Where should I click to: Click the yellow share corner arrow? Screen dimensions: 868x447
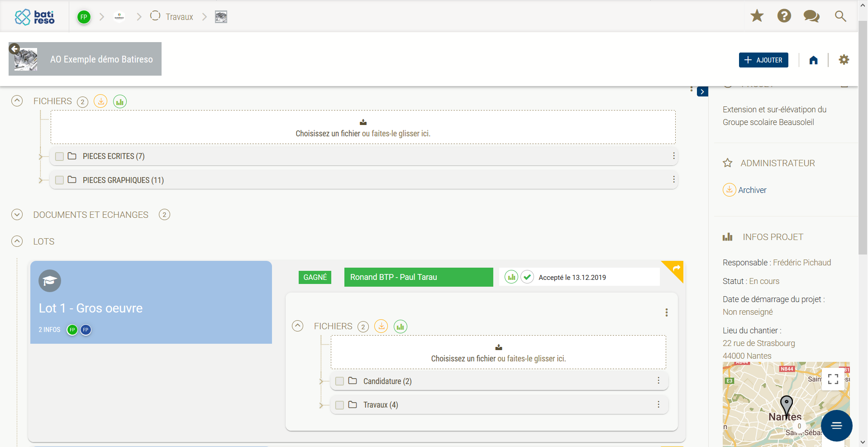(x=676, y=269)
